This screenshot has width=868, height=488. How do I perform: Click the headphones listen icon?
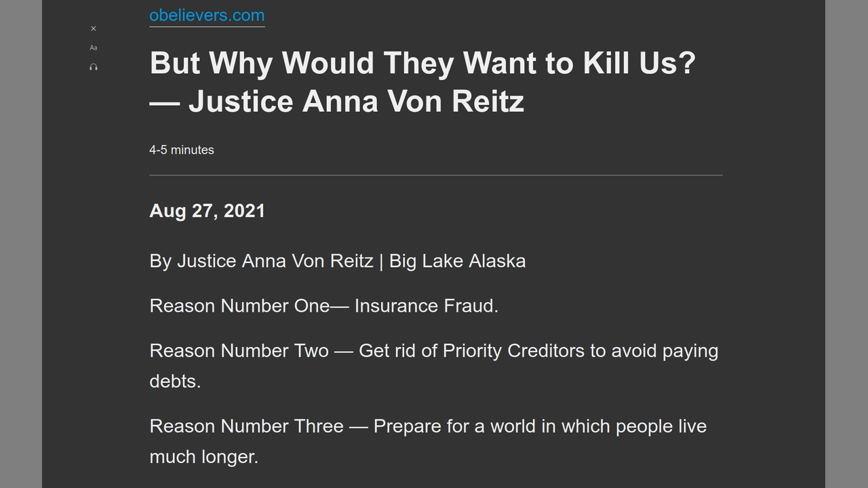[94, 67]
